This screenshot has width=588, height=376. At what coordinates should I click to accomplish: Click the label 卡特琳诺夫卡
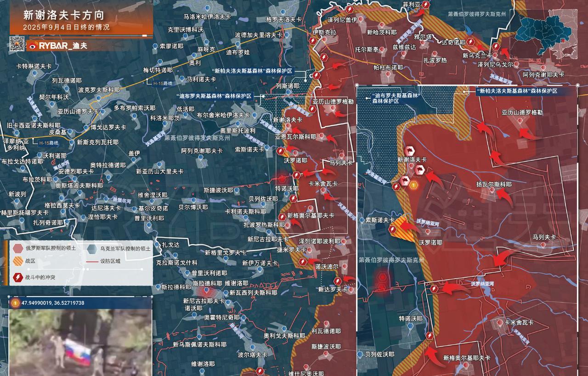[34, 66]
